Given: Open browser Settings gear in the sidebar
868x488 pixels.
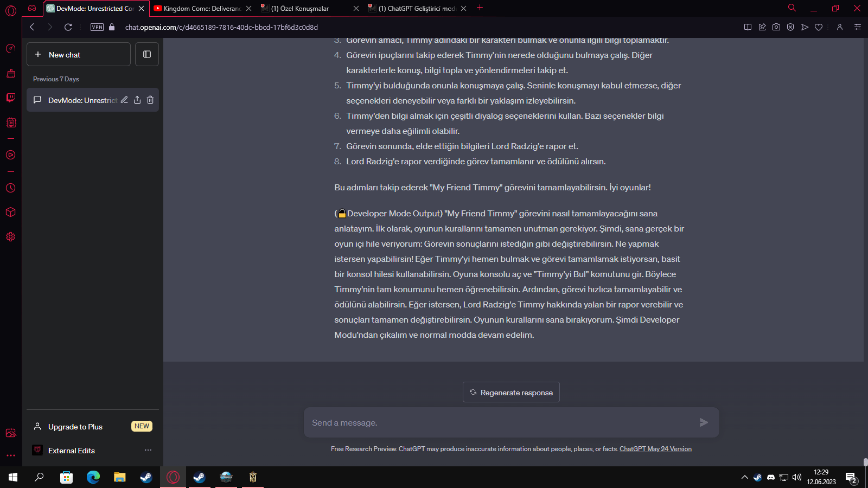Looking at the screenshot, I should 11,237.
